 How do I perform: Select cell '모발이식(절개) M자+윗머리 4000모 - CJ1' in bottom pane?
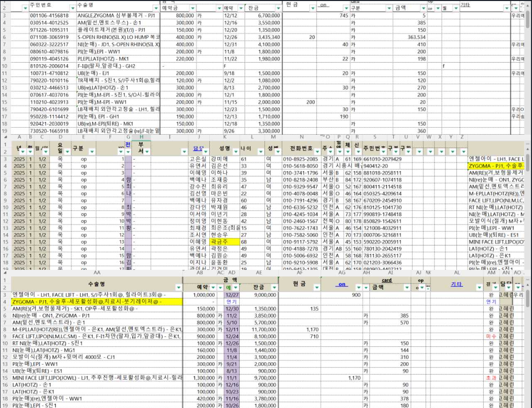(96, 357)
